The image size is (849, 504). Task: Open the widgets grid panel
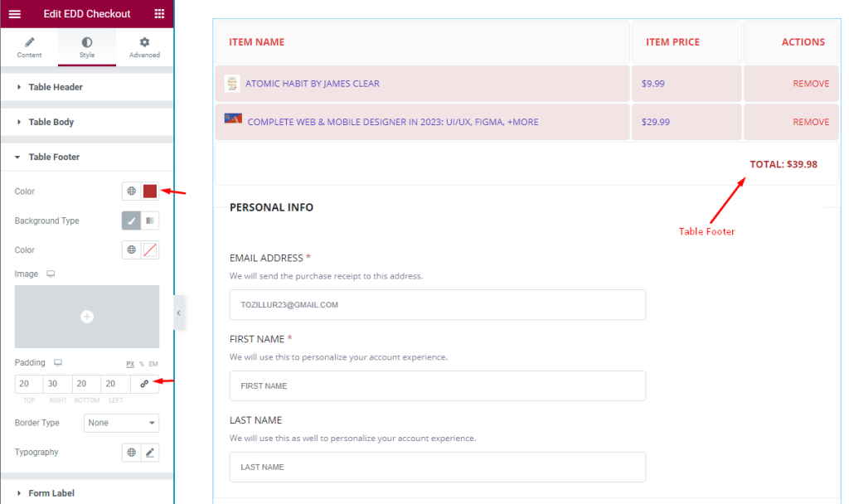[x=159, y=13]
